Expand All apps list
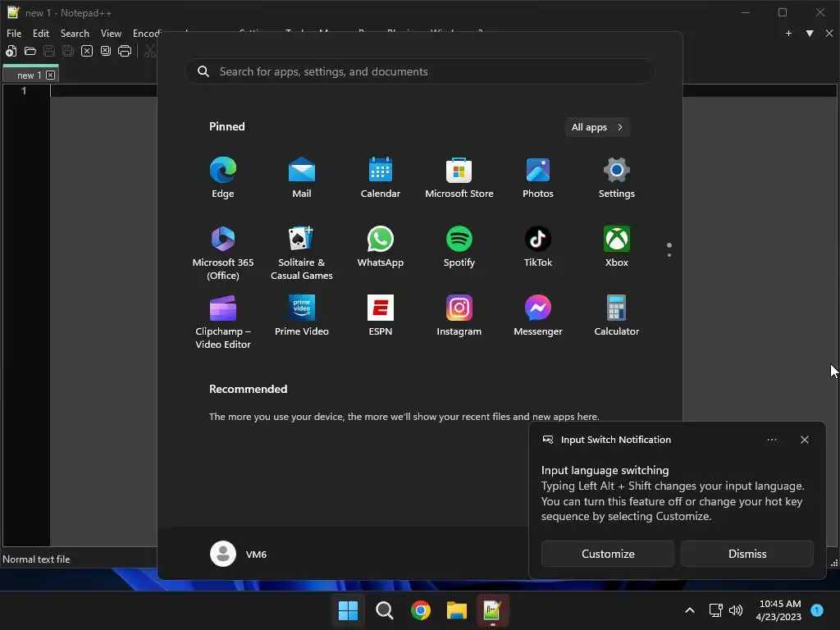The image size is (840, 630). [x=597, y=127]
